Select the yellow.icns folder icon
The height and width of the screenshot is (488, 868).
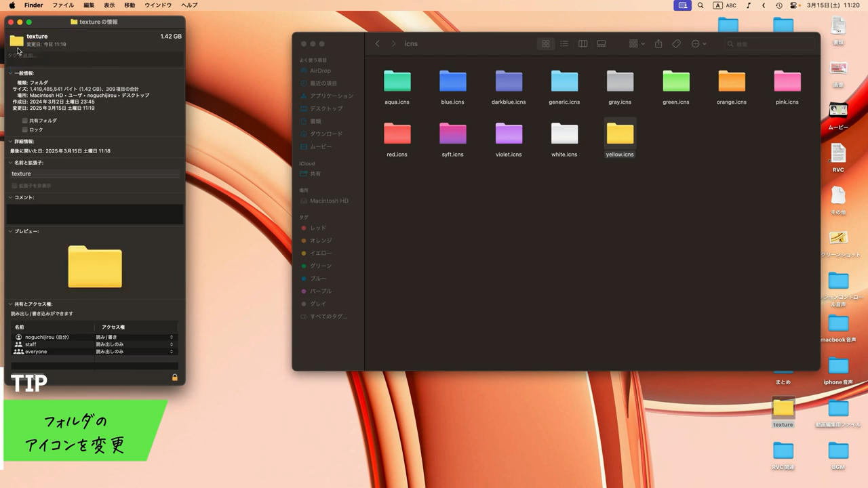point(620,134)
